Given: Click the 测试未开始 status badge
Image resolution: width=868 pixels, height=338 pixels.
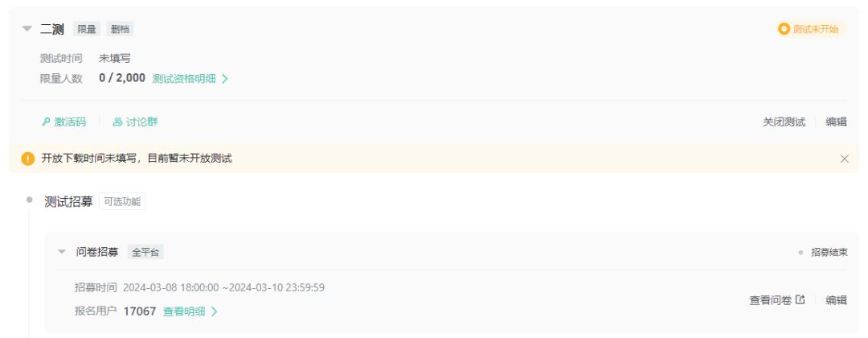Looking at the screenshot, I should (x=810, y=29).
